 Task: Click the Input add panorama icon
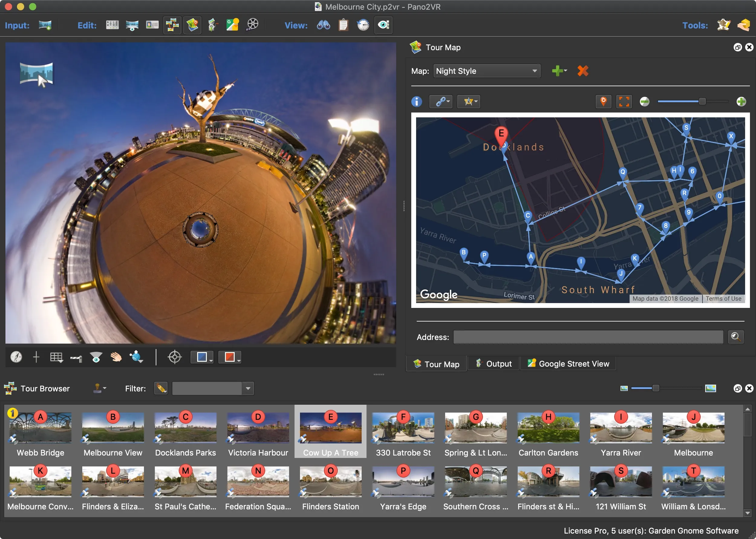pos(45,25)
